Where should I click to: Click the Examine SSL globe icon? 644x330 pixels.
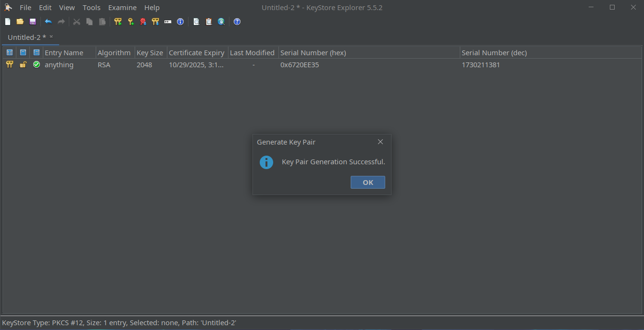point(221,22)
